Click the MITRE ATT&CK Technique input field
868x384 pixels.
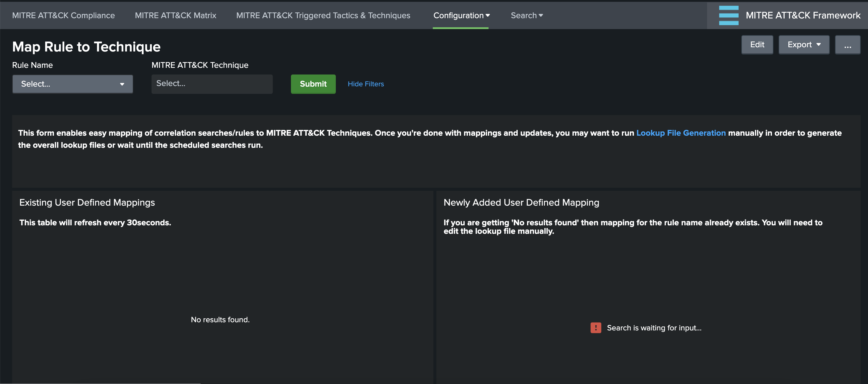tap(212, 84)
